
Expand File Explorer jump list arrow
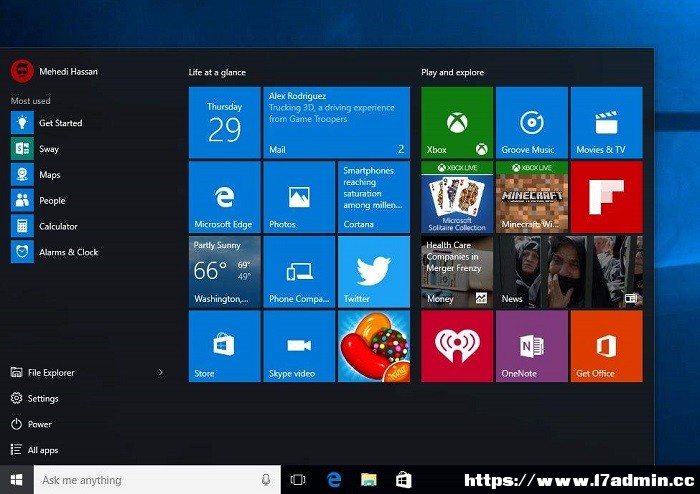(161, 372)
